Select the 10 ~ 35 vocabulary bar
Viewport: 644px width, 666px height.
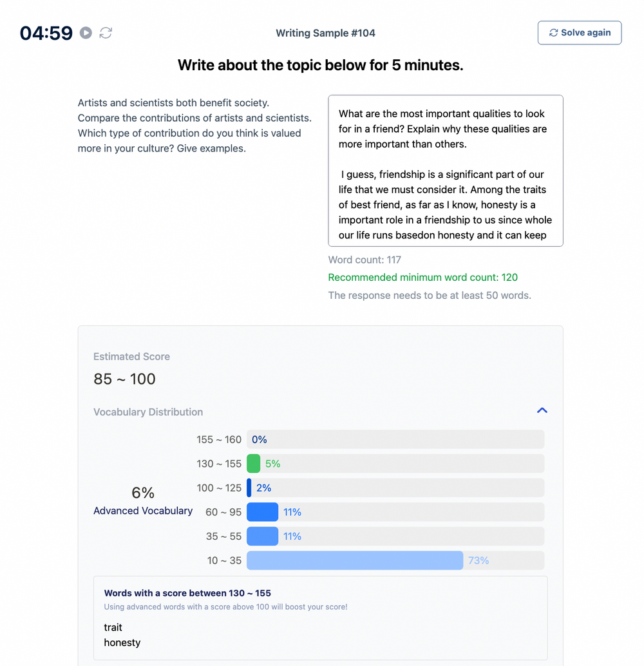355,560
